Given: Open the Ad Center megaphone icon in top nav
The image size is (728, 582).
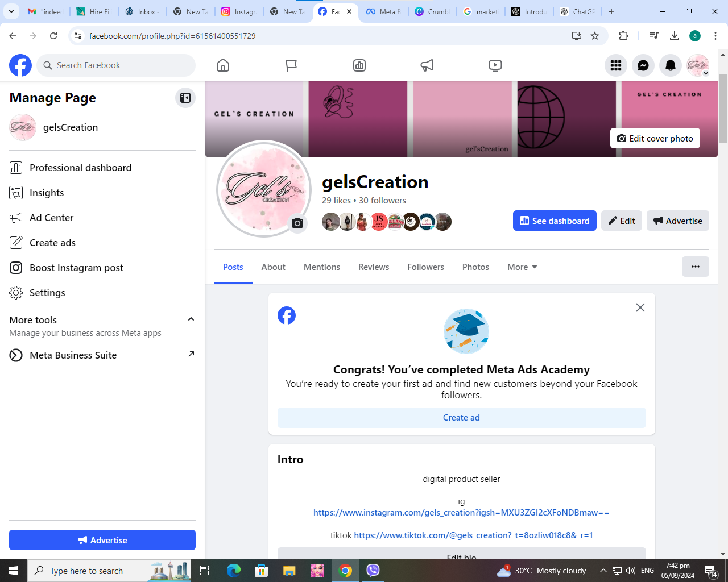Looking at the screenshot, I should 427,65.
